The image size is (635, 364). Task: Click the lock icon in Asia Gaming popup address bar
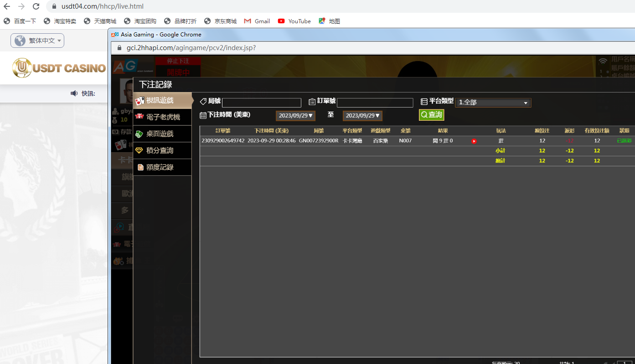click(x=119, y=48)
